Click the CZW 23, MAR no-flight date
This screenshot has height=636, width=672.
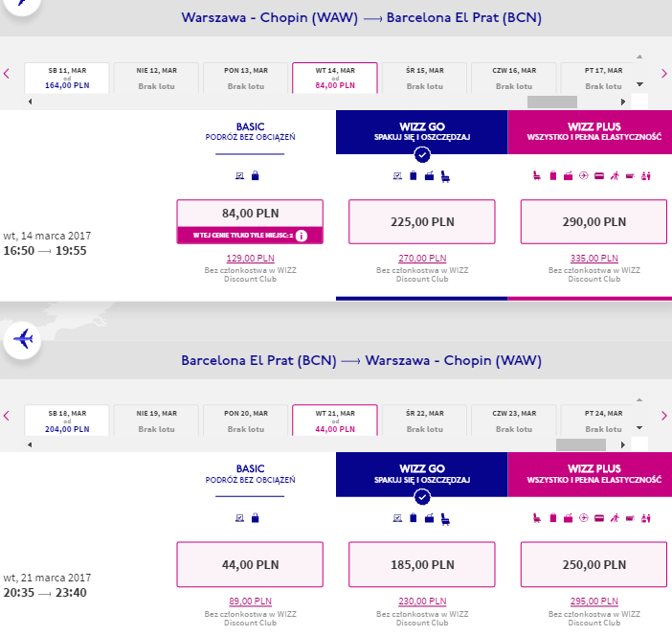tap(514, 420)
